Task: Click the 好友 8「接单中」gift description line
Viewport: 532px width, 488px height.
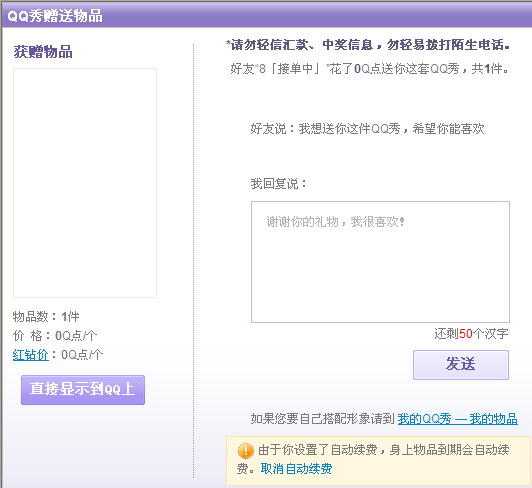Action: point(369,69)
